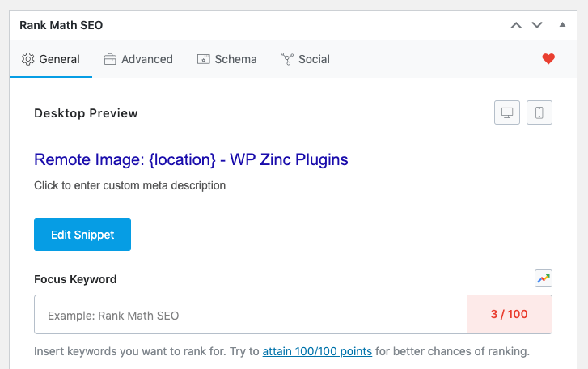The image size is (588, 369).
Task: Open the Schema tab
Action: (227, 59)
